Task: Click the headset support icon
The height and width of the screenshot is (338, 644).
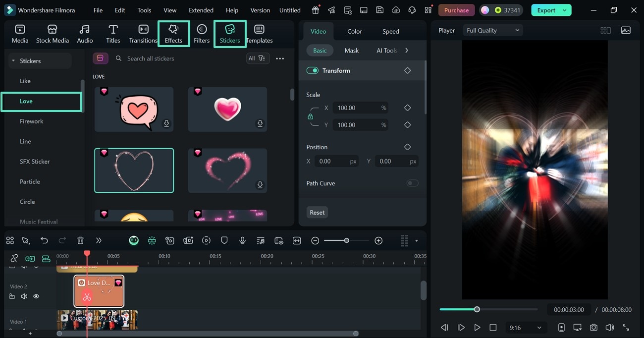Action: 412,10
